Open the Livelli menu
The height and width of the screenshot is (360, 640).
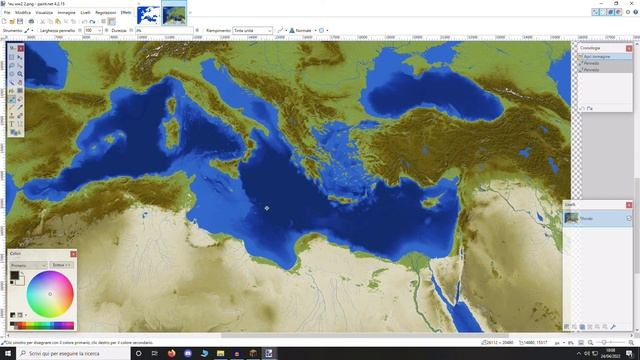[85, 13]
